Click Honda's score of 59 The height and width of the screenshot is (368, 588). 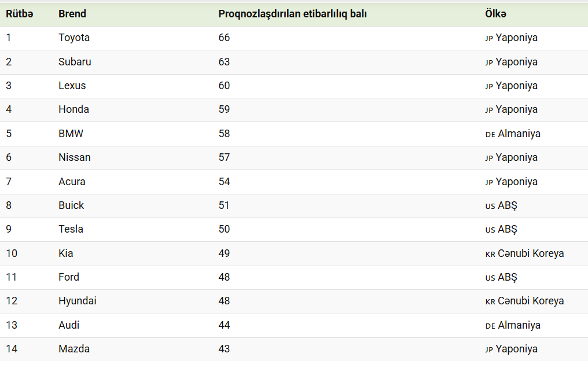click(224, 109)
